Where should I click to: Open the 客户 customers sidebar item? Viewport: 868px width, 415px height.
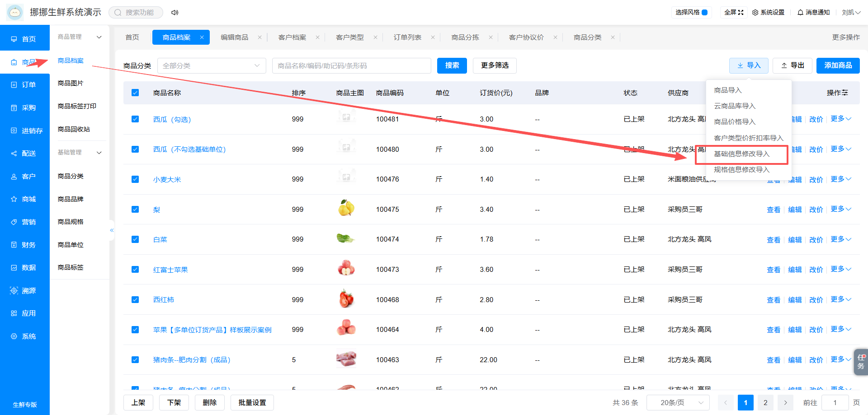point(24,177)
